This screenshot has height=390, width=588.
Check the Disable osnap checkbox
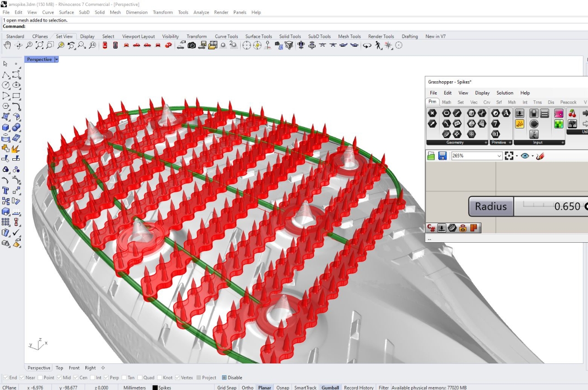[x=224, y=378]
